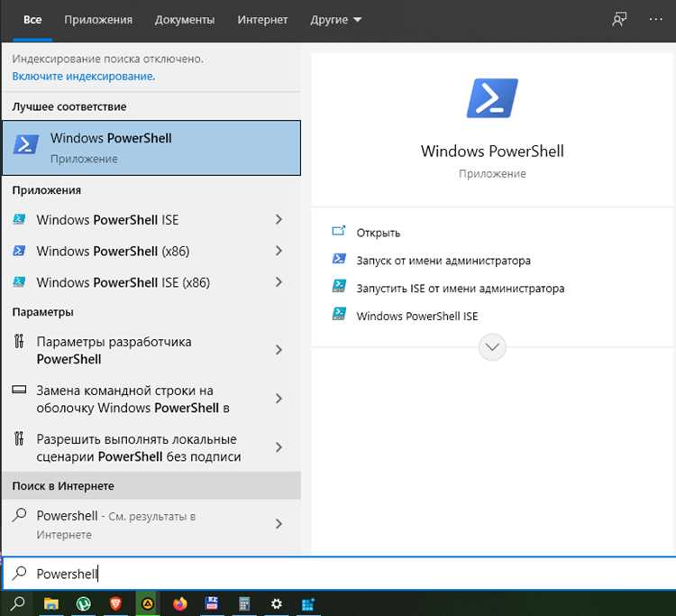Open File Explorer from the taskbar
676x616 pixels.
pyautogui.click(x=50, y=604)
